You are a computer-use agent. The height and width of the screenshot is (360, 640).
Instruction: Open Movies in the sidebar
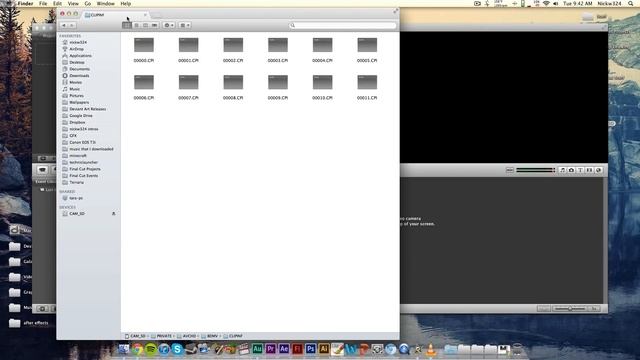pos(76,82)
